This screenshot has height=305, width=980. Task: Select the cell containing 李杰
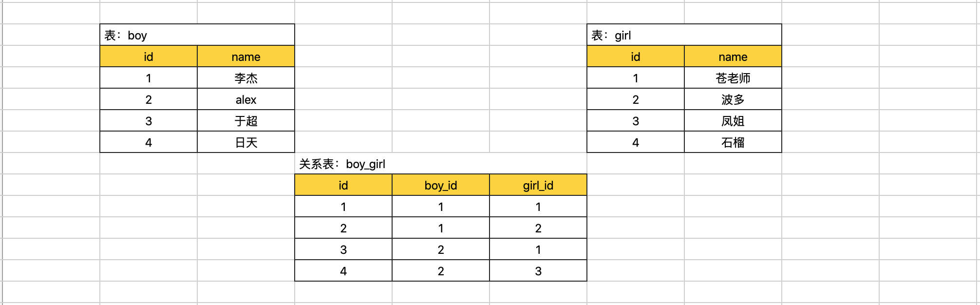click(x=246, y=78)
